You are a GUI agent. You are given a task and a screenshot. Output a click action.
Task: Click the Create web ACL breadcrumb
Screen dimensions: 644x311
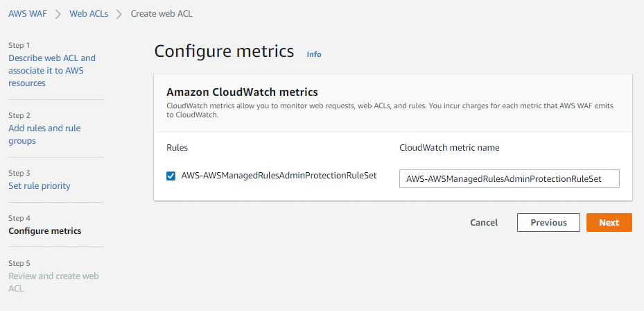pyautogui.click(x=162, y=13)
